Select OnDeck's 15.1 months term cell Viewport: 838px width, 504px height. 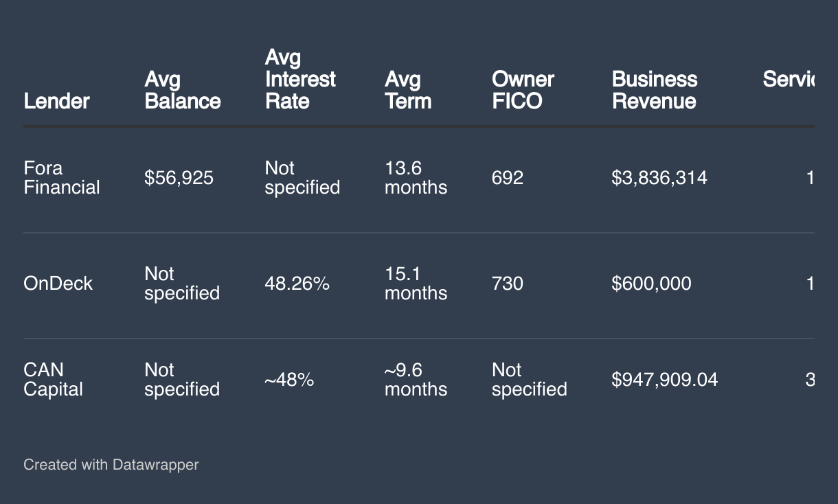(416, 284)
